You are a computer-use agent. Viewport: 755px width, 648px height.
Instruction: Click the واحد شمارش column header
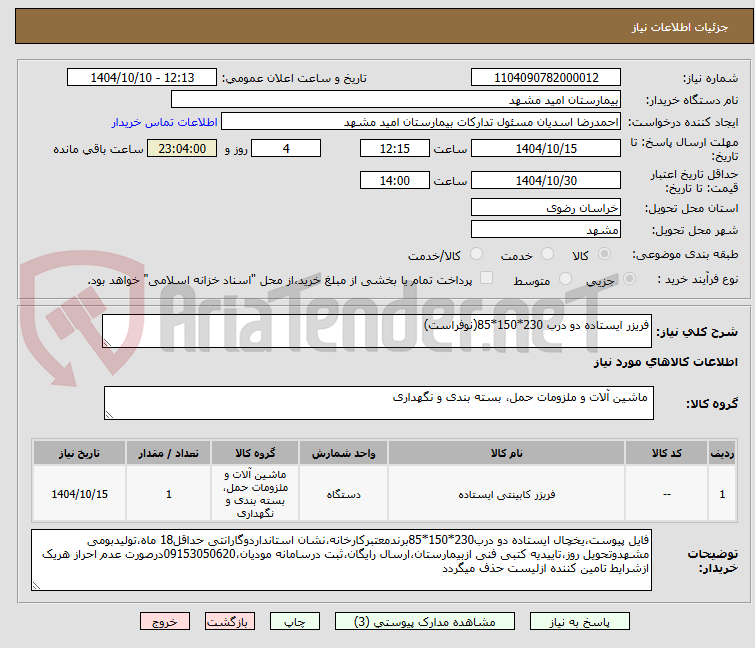343,453
